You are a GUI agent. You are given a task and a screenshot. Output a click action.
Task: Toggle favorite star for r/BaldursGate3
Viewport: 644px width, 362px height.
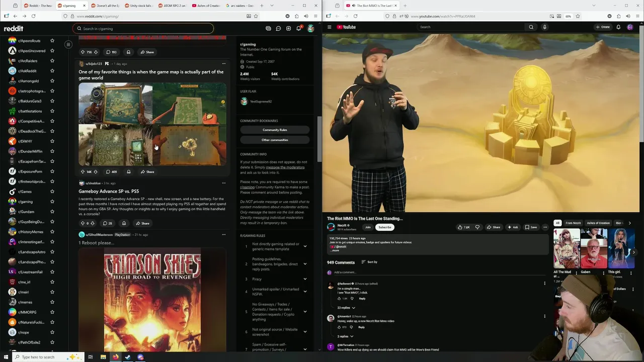pyautogui.click(x=52, y=101)
